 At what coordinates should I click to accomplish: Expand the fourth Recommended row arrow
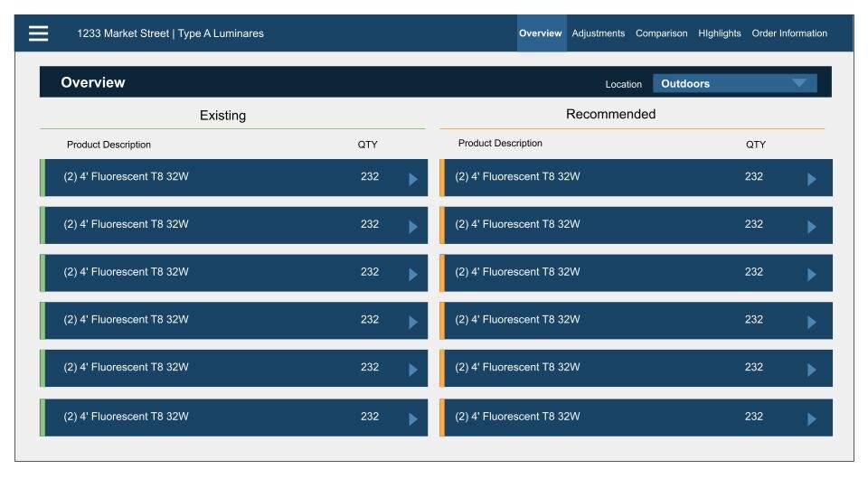click(812, 322)
